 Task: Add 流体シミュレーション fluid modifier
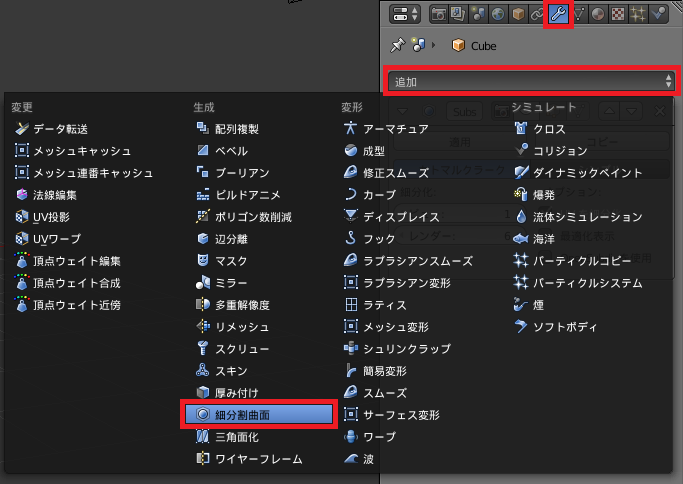click(x=578, y=217)
